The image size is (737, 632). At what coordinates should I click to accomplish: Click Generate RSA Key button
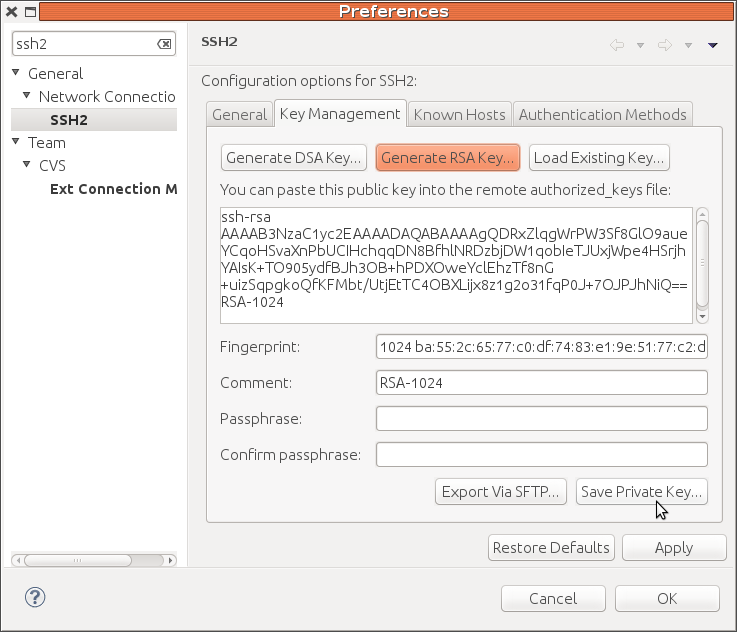pyautogui.click(x=447, y=158)
